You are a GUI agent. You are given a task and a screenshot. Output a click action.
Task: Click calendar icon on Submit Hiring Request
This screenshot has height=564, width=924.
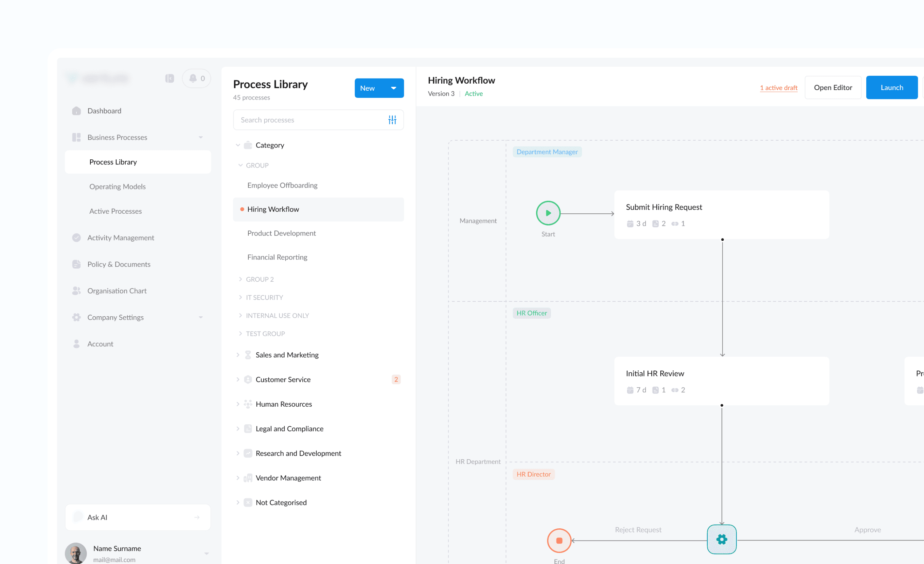(x=630, y=224)
